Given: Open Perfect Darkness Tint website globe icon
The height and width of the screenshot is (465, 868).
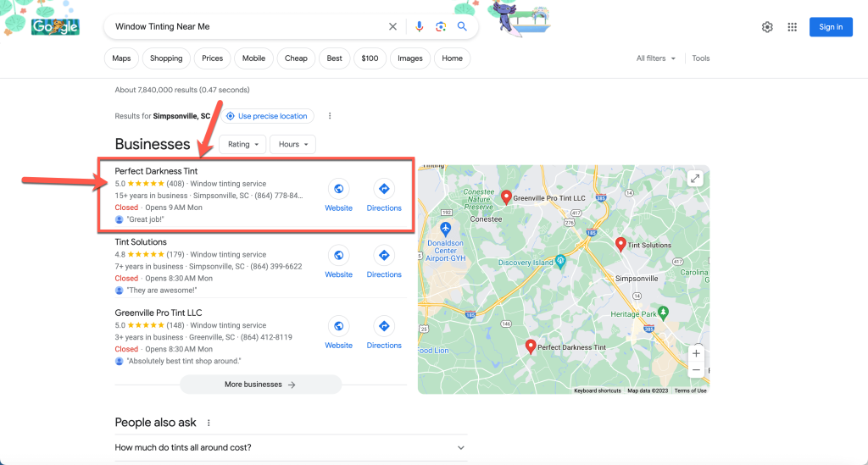Looking at the screenshot, I should pos(339,189).
